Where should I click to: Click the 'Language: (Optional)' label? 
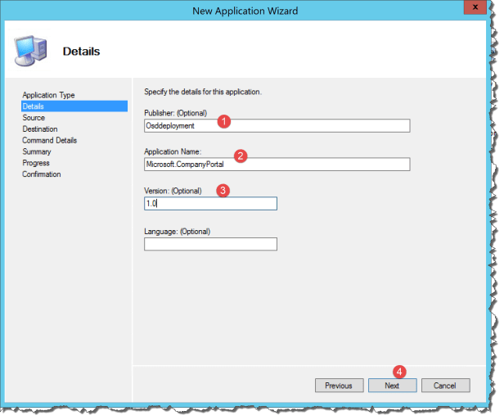tap(177, 231)
